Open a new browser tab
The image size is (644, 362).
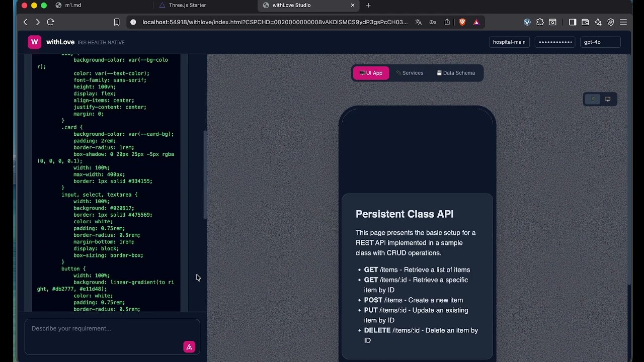368,5
